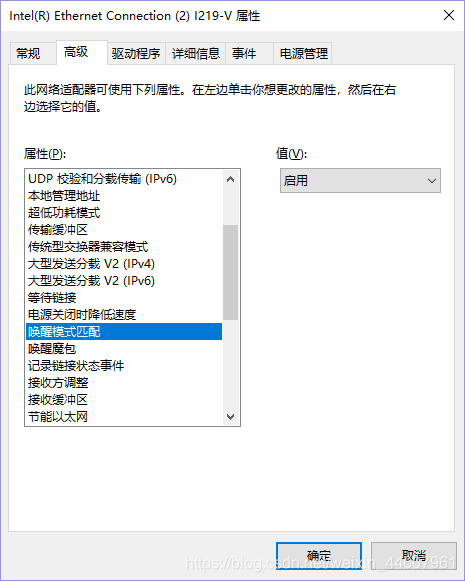465x582 pixels.
Task: Select 唤醒魔包 in the property list
Action: click(x=124, y=349)
